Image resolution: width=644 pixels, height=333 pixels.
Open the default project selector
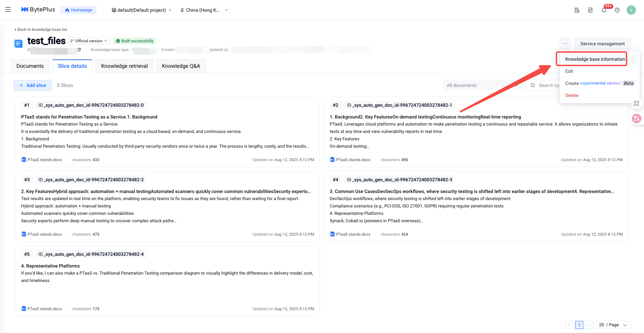pos(142,10)
